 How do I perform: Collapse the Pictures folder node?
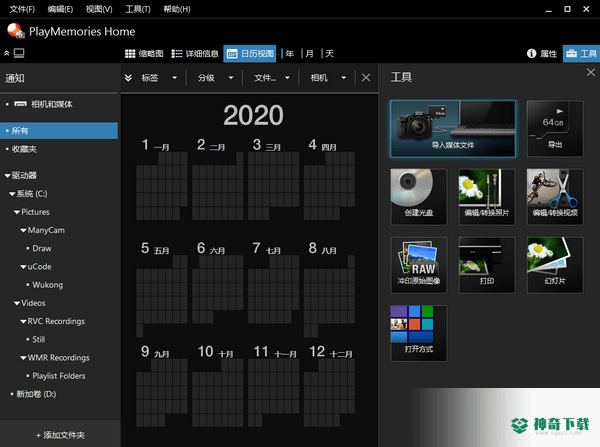click(x=17, y=212)
